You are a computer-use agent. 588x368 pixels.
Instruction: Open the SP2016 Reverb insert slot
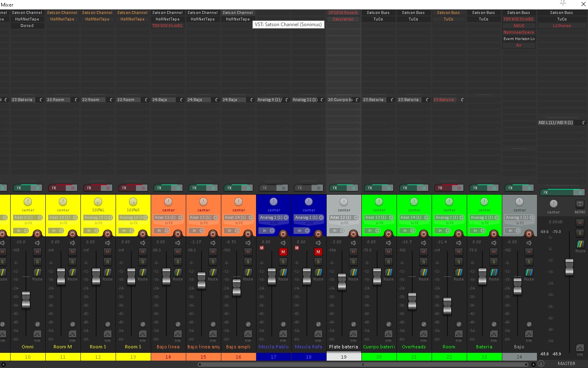343,12
